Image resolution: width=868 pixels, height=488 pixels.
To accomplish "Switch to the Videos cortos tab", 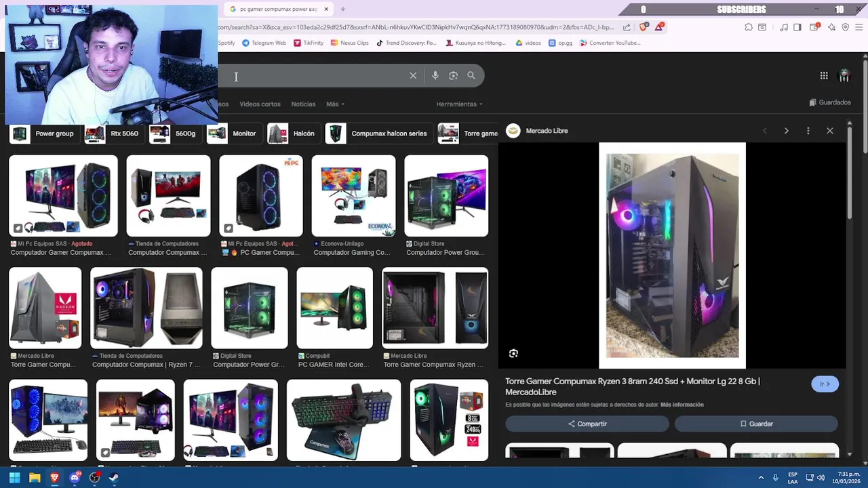I will click(x=260, y=104).
